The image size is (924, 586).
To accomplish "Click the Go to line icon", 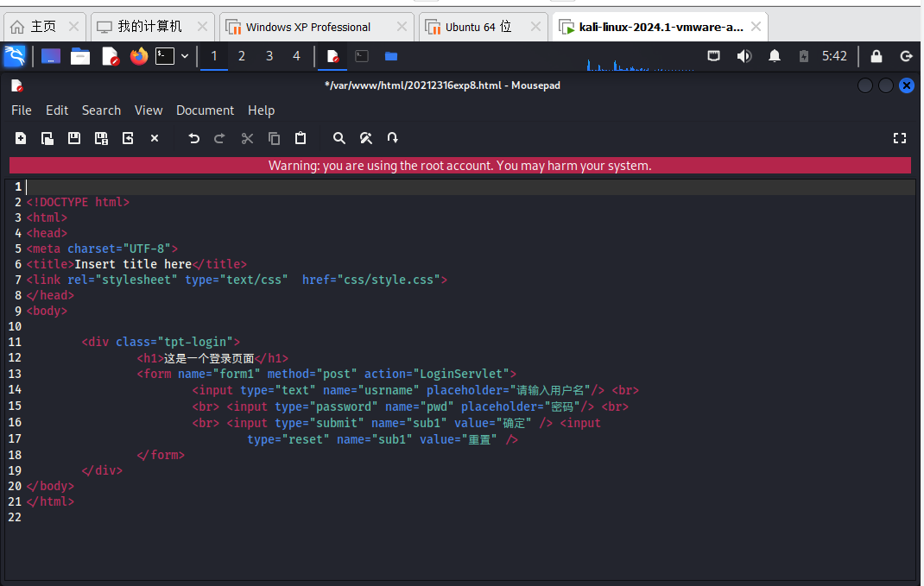I will click(393, 138).
